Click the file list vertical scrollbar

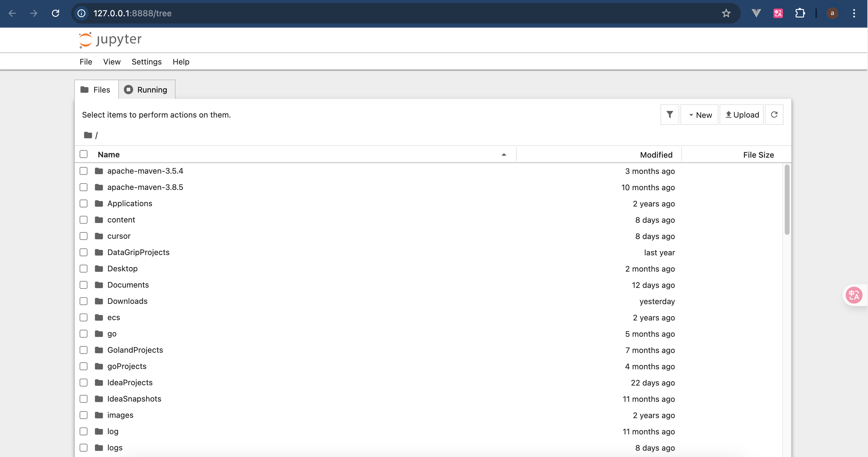pyautogui.click(x=787, y=199)
